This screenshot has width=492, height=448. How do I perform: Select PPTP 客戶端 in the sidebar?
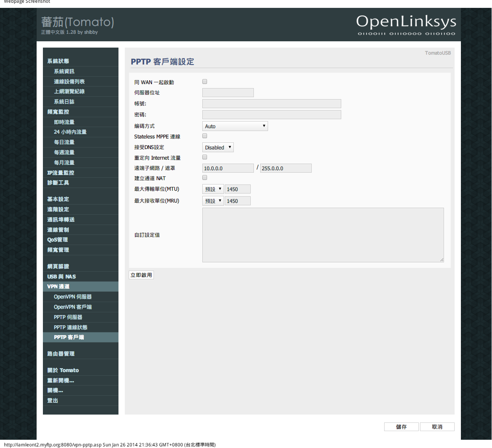point(81,337)
